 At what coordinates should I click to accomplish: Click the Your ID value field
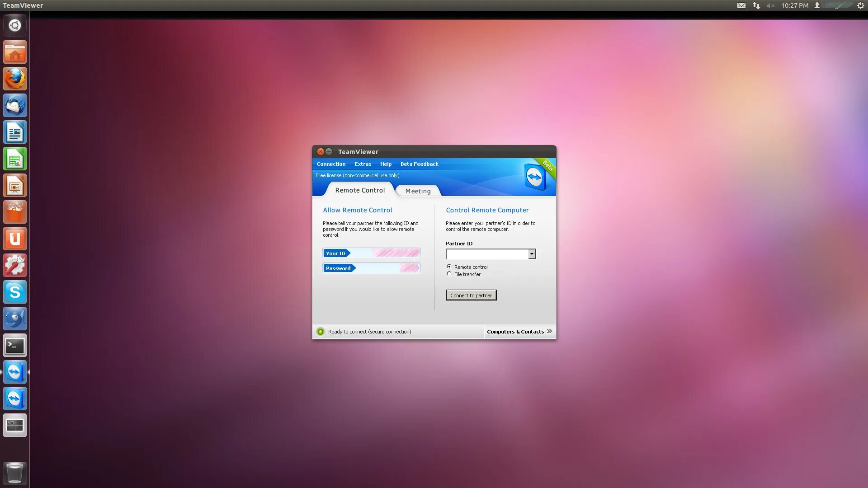[386, 253]
